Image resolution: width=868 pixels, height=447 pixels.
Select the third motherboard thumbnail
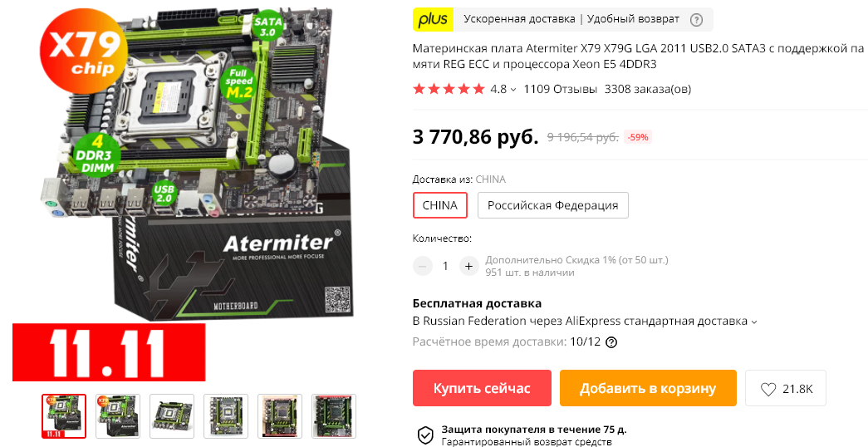(x=172, y=416)
